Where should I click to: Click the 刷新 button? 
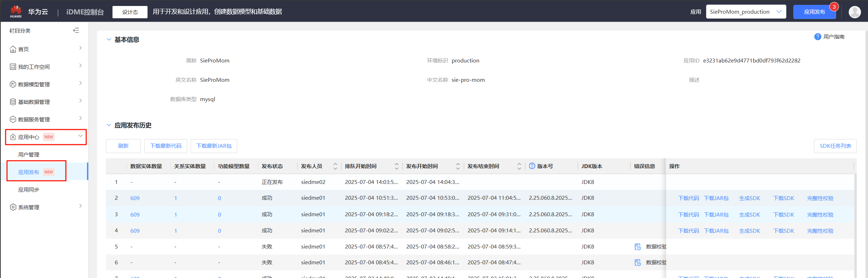click(123, 146)
